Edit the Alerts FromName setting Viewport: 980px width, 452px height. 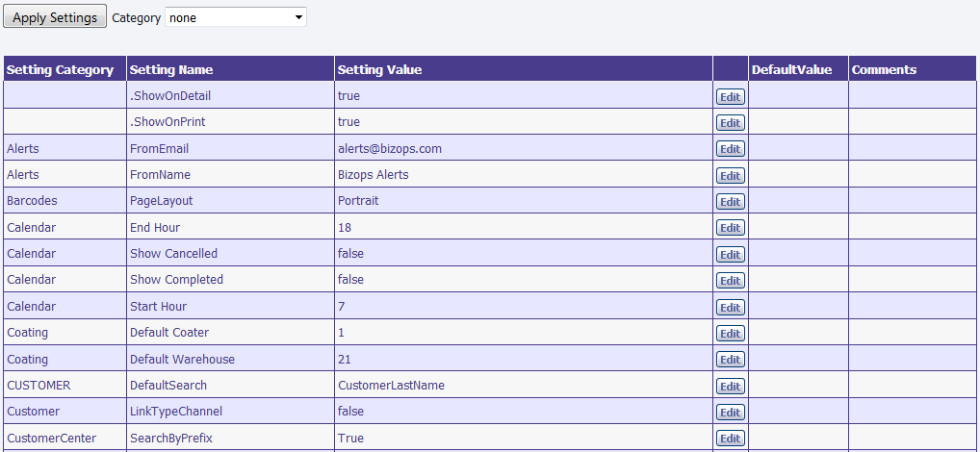[730, 176]
